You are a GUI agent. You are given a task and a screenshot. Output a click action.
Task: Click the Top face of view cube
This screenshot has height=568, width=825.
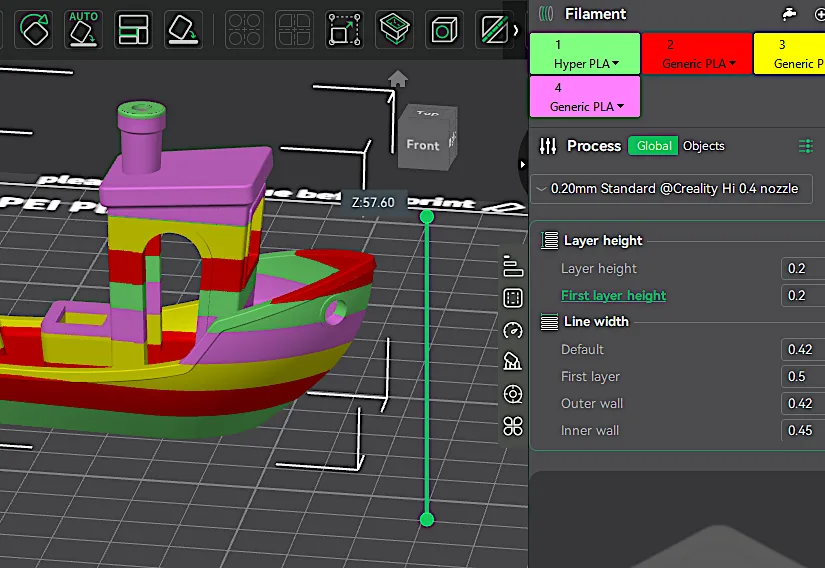click(428, 113)
